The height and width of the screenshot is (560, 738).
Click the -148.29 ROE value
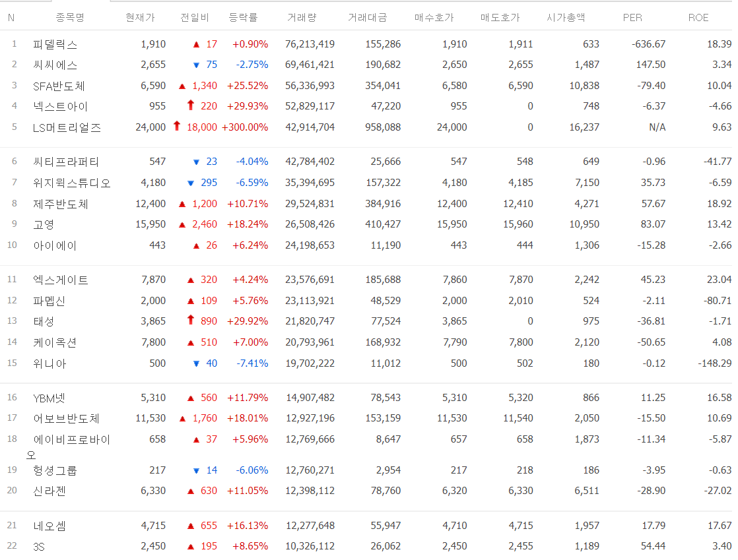tap(715, 363)
